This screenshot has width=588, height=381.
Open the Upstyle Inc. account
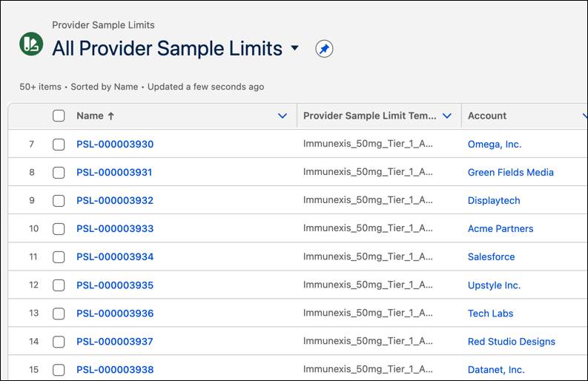(495, 285)
